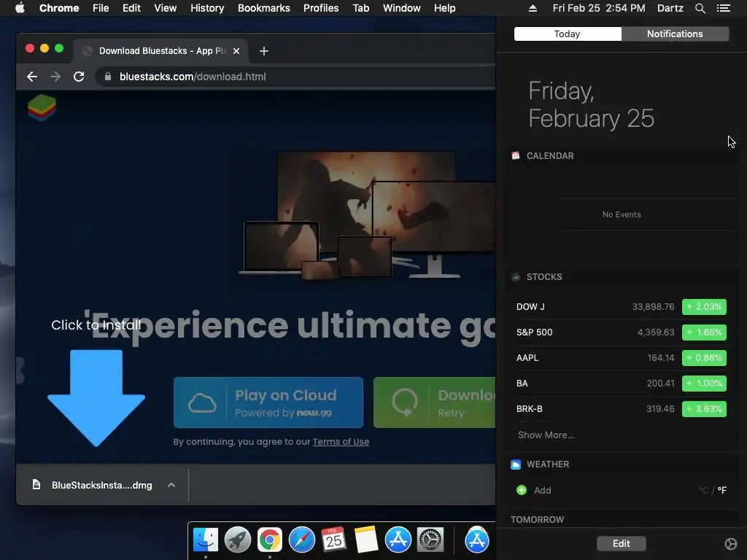Open a new Chrome tab
The width and height of the screenshot is (747, 560).
[264, 51]
